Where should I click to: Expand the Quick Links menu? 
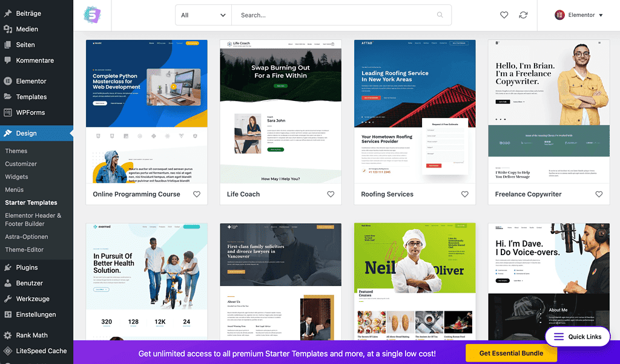coord(577,336)
